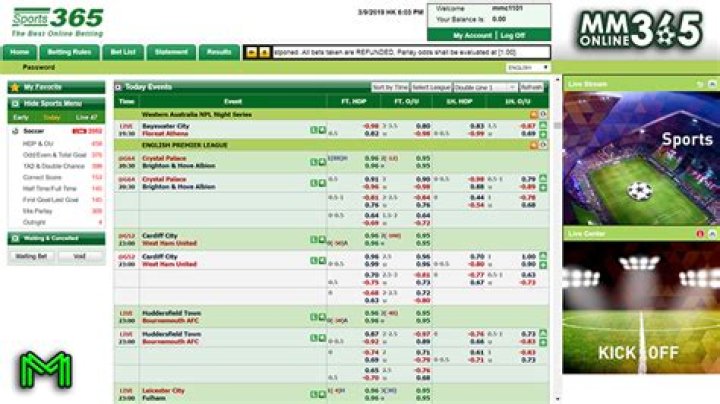
Task: Click the events list scrollbar thumb
Action: [557, 125]
